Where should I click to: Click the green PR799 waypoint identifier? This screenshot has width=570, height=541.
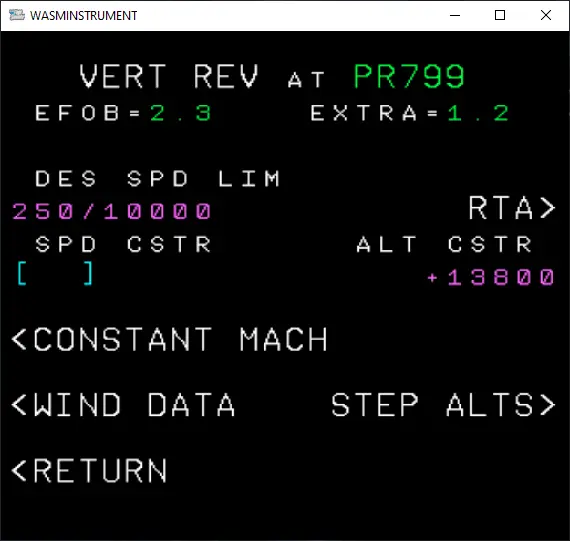click(x=409, y=76)
